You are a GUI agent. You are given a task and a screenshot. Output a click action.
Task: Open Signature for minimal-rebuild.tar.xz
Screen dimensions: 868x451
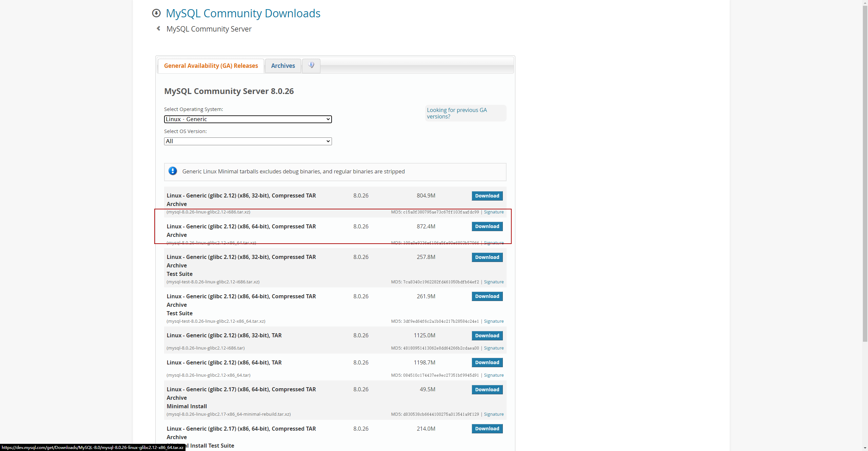[x=494, y=414]
